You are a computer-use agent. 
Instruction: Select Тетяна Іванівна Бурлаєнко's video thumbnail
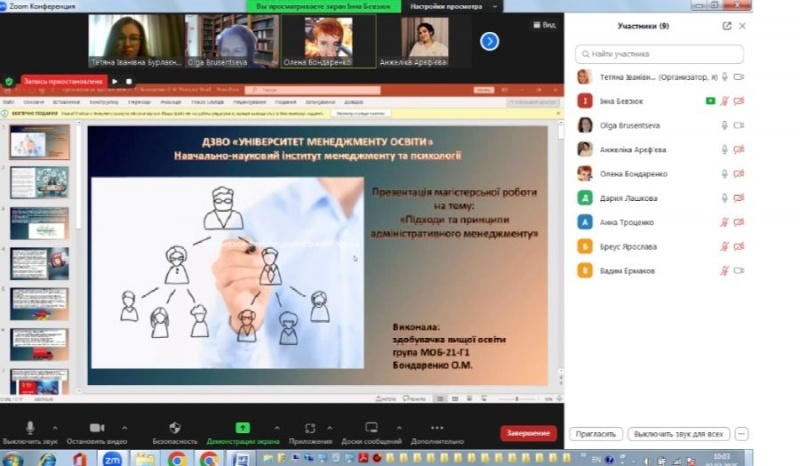coord(136,41)
